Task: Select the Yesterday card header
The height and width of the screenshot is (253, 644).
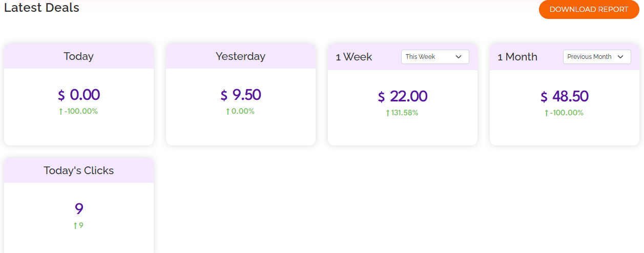Action: click(240, 56)
